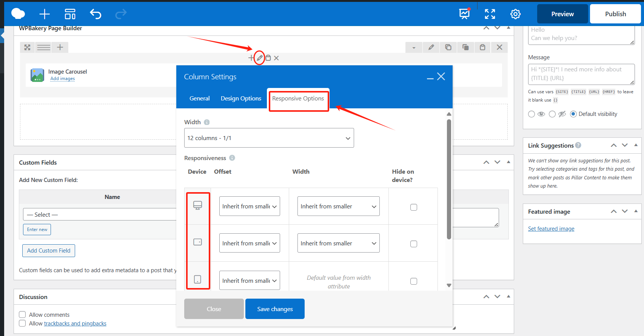Open the settings gear in top toolbar
This screenshot has width=644, height=336.
(x=515, y=14)
